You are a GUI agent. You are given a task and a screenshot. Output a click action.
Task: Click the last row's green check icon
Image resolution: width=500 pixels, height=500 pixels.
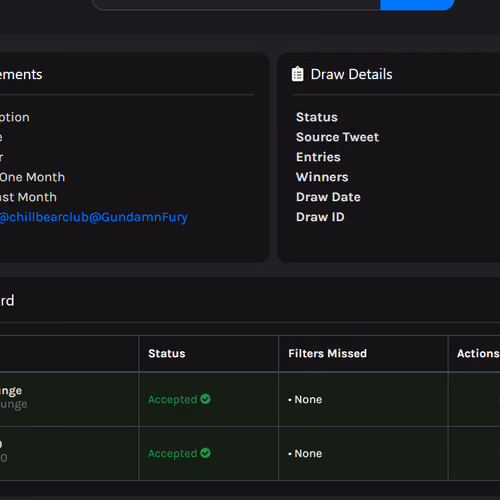coord(205,453)
